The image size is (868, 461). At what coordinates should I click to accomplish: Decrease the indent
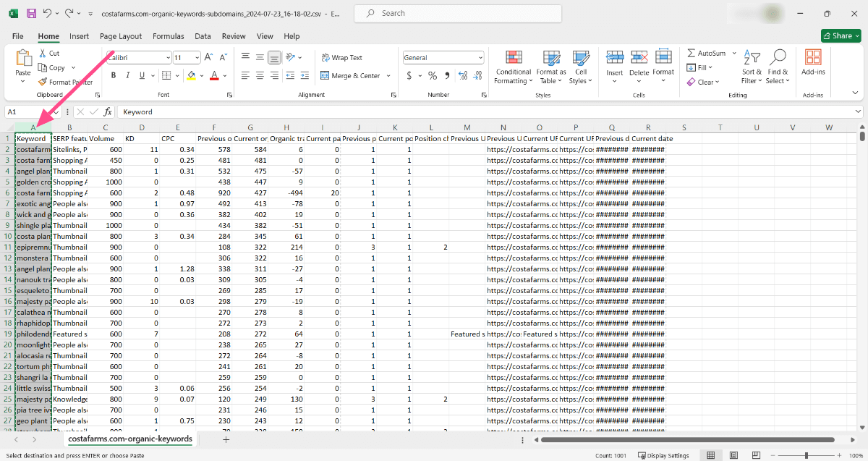pyautogui.click(x=291, y=75)
